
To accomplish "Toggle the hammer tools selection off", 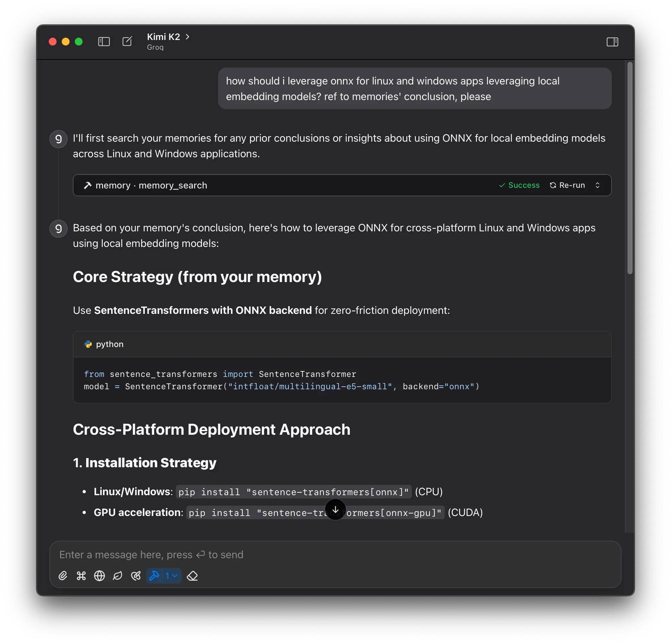I will tap(154, 576).
